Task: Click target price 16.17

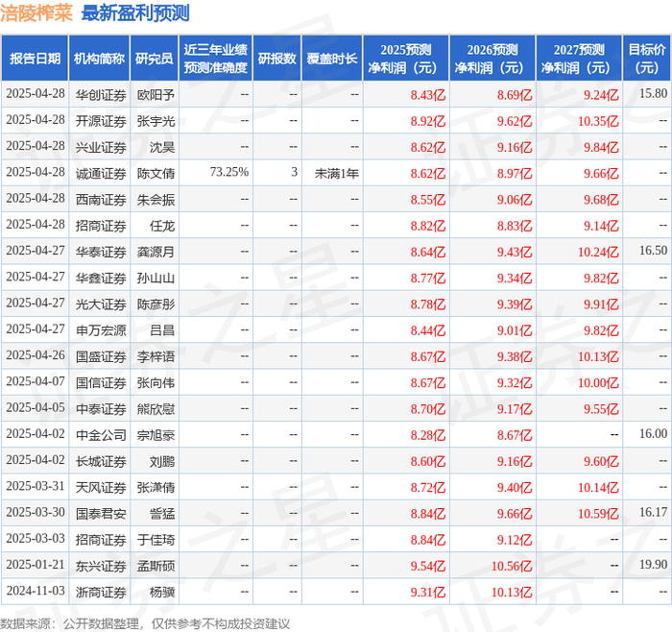Action: [x=653, y=512]
